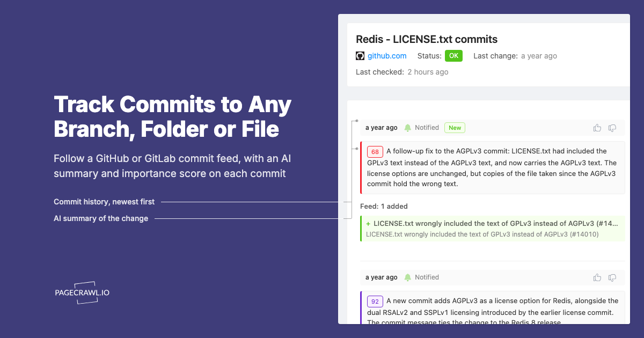Click bell icon beside the New badge
This screenshot has height=338, width=644.
point(408,128)
